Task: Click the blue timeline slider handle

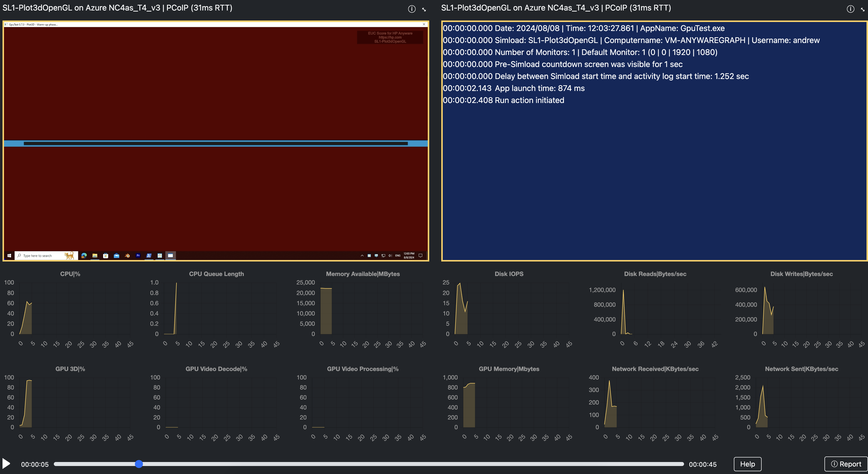Action: (139, 464)
